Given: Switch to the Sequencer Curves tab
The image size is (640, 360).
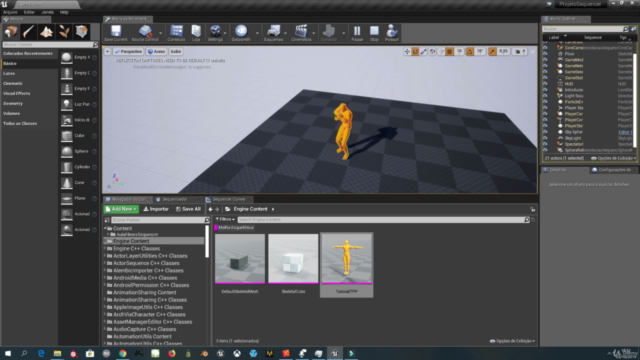Looking at the screenshot, I should 228,199.
